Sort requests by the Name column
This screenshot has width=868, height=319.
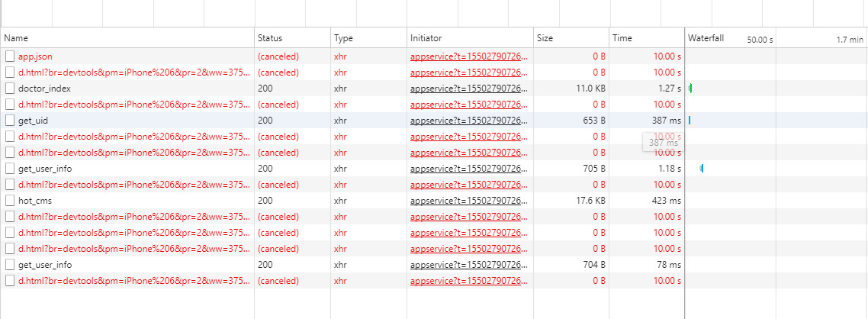tap(16, 37)
